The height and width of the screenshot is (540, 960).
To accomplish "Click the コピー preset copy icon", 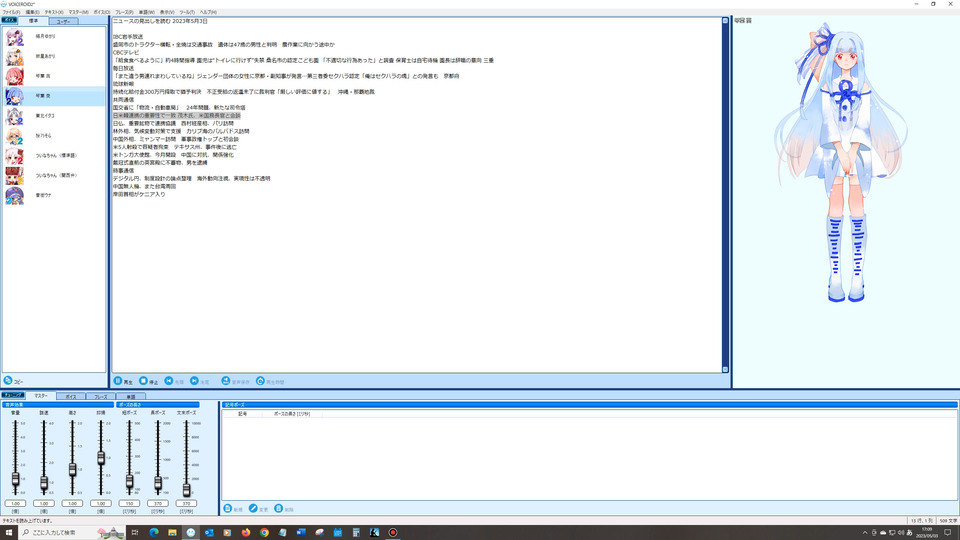I will 8,381.
